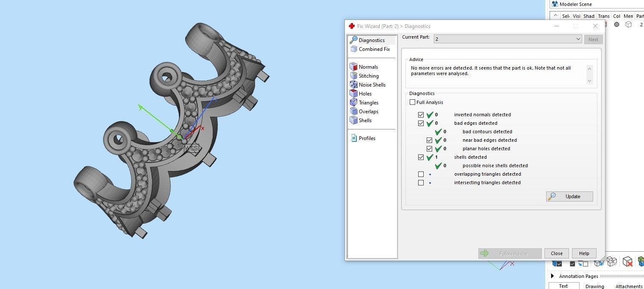Click the cube icon in the Mem column
The image size is (644, 289).
(628, 25)
